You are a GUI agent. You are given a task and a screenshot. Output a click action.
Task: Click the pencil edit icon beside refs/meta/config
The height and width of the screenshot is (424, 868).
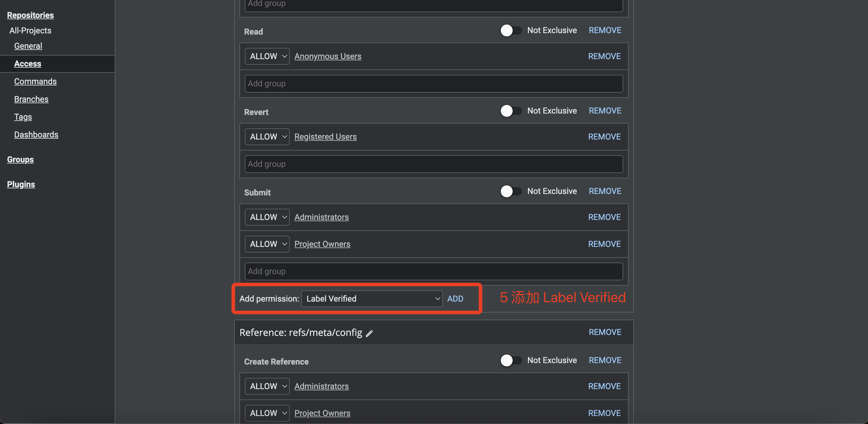369,333
